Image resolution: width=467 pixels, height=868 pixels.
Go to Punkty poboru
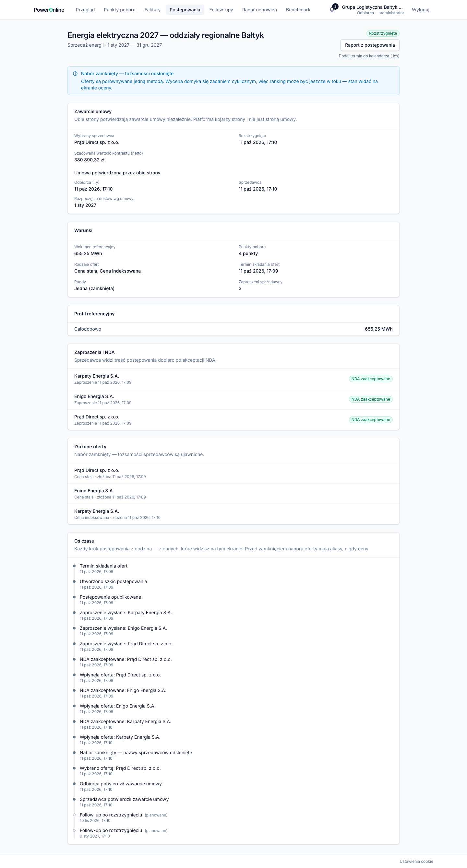click(x=120, y=10)
